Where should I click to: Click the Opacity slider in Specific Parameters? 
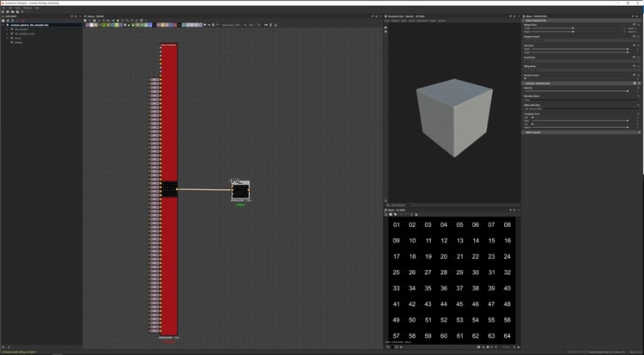(575, 90)
